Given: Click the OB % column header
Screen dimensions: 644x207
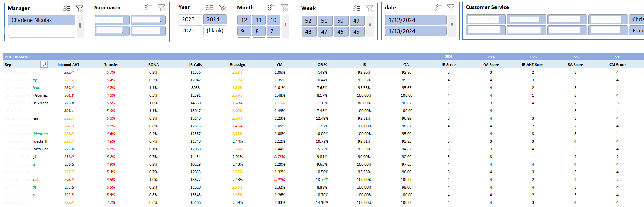Looking at the screenshot, I should [x=322, y=65].
